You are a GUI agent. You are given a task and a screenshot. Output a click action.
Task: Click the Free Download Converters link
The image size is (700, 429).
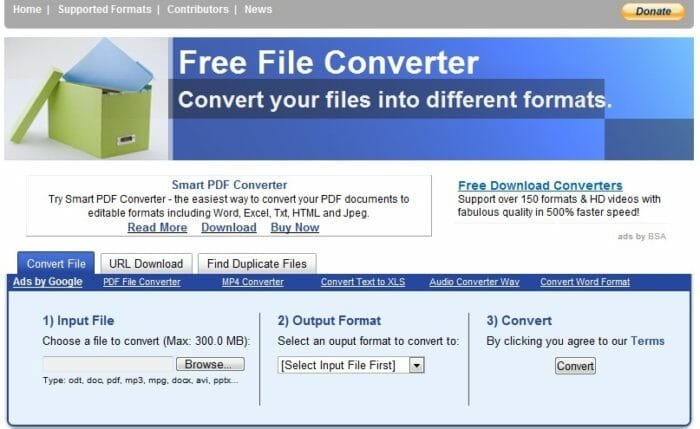point(540,186)
